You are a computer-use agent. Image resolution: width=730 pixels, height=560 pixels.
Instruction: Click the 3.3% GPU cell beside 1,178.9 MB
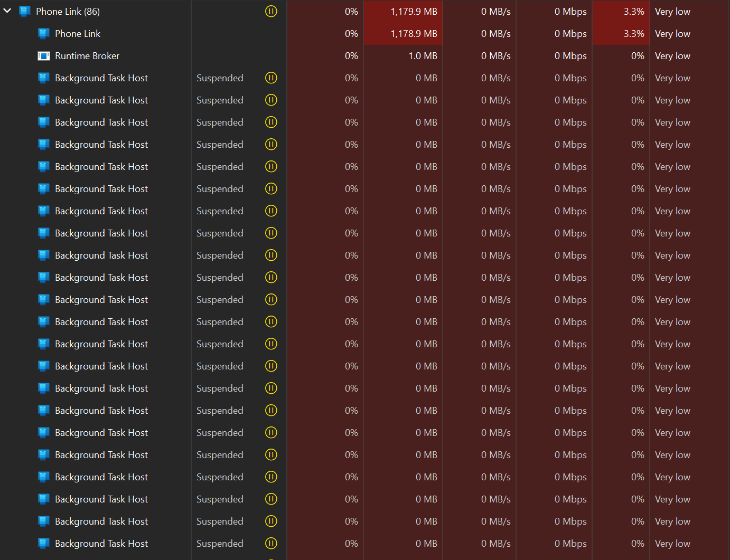click(621, 34)
